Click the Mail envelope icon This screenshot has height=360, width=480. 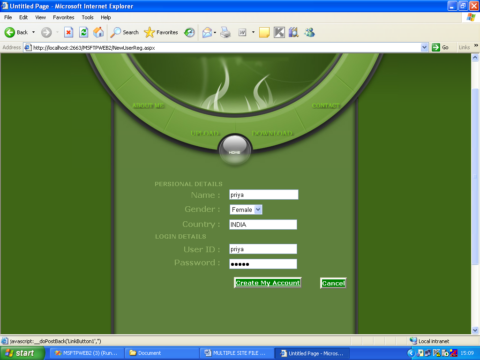[x=207, y=32]
